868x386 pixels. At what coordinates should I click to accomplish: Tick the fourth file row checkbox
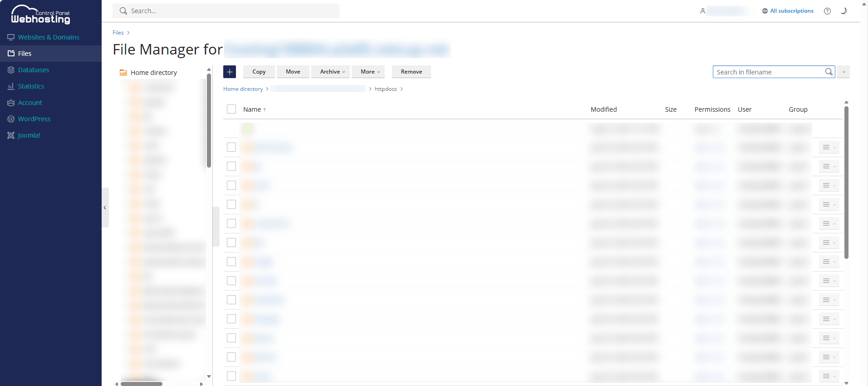pyautogui.click(x=231, y=204)
